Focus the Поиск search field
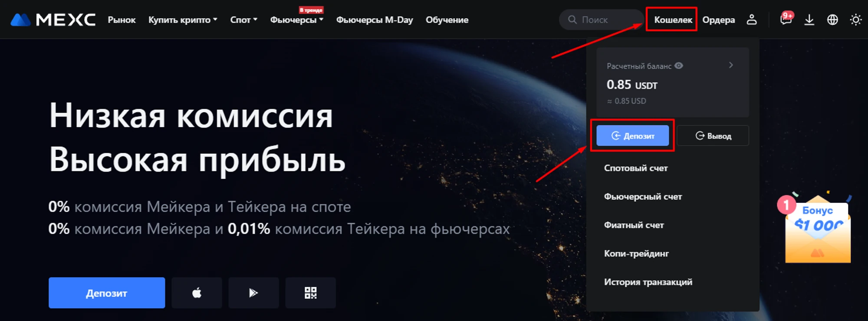The image size is (868, 321). [601, 20]
